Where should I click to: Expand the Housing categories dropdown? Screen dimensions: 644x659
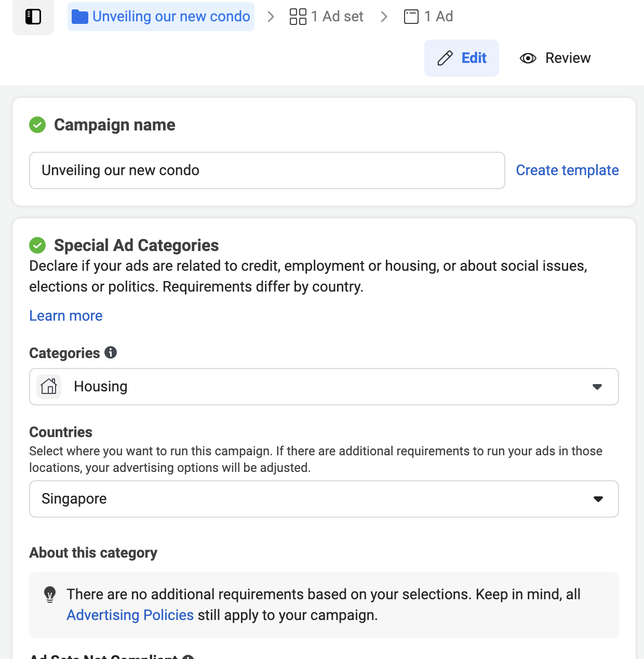click(598, 387)
